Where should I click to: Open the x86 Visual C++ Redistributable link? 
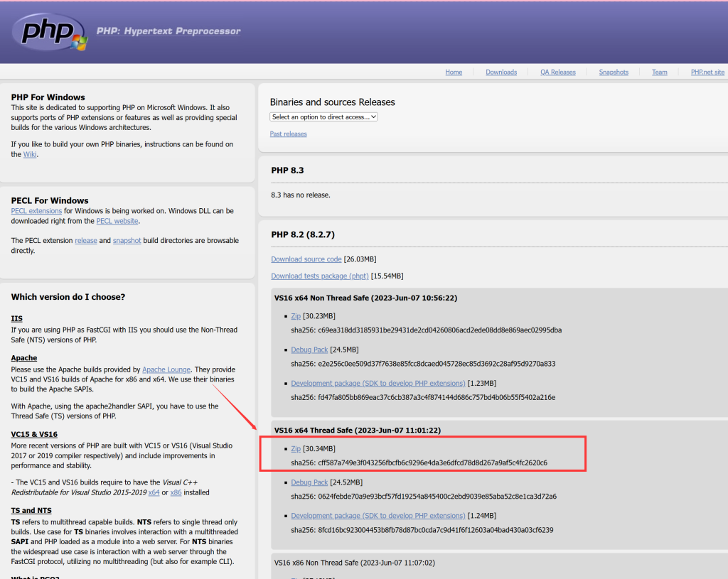176,492
